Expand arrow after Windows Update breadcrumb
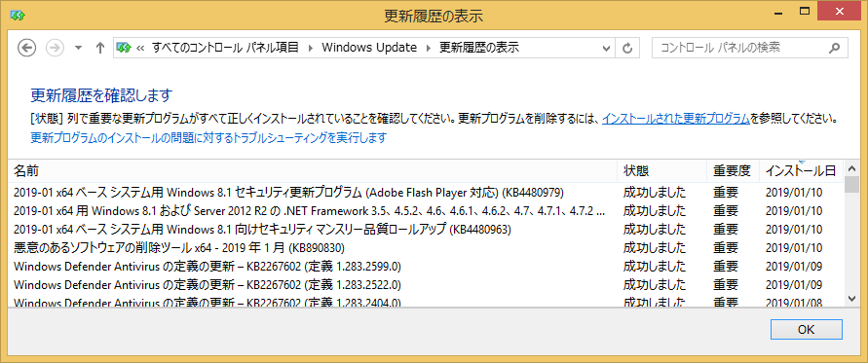 point(428,48)
